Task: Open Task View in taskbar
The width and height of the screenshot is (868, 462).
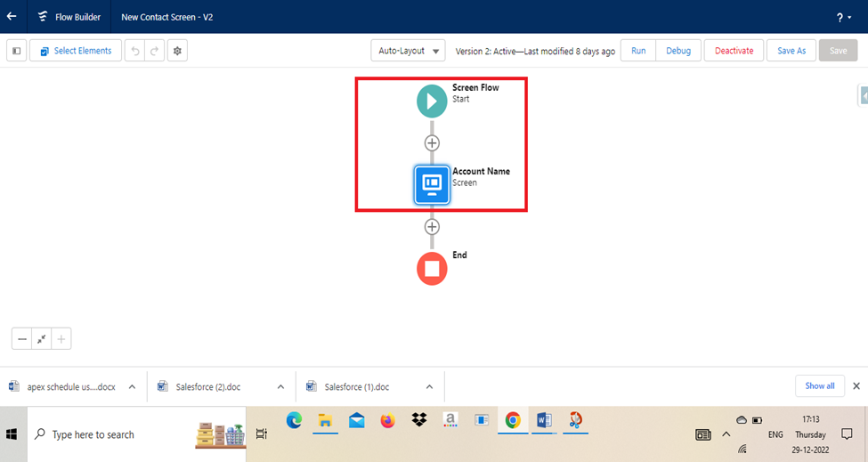Action: (x=261, y=434)
